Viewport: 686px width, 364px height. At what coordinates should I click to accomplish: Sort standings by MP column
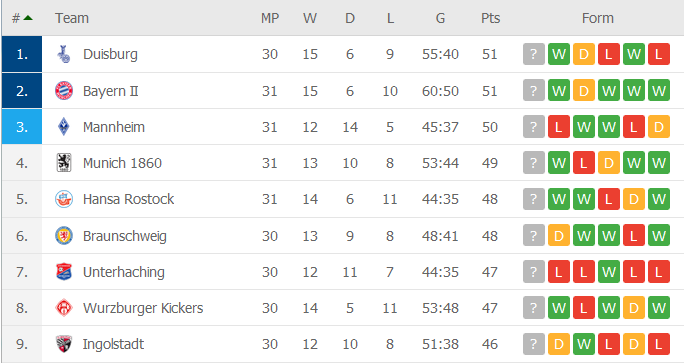270,18
